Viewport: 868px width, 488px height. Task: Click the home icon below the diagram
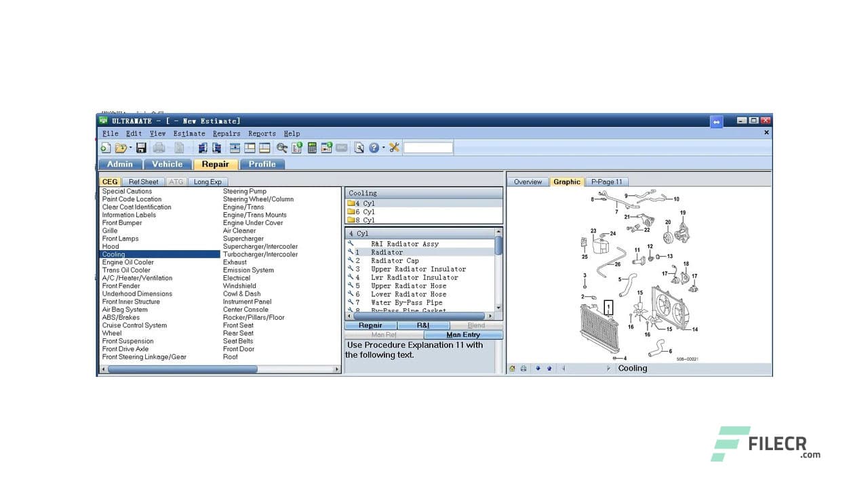[x=513, y=369]
